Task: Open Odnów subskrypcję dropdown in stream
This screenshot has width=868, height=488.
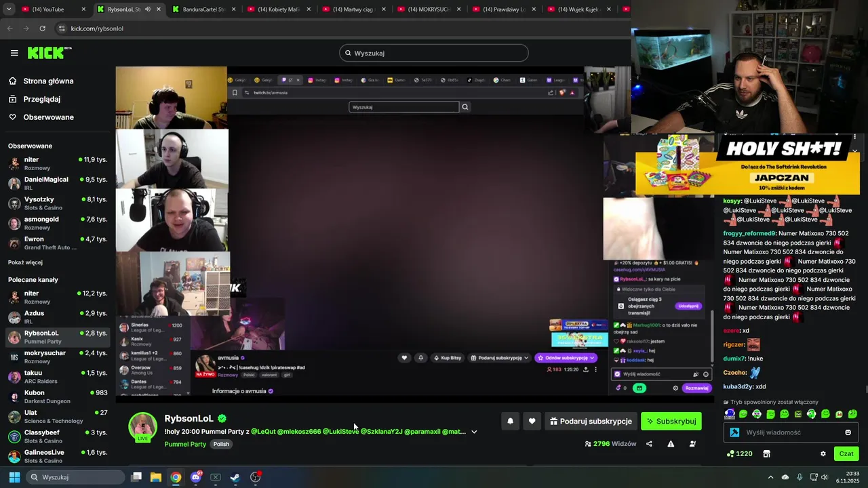Action: point(566,358)
